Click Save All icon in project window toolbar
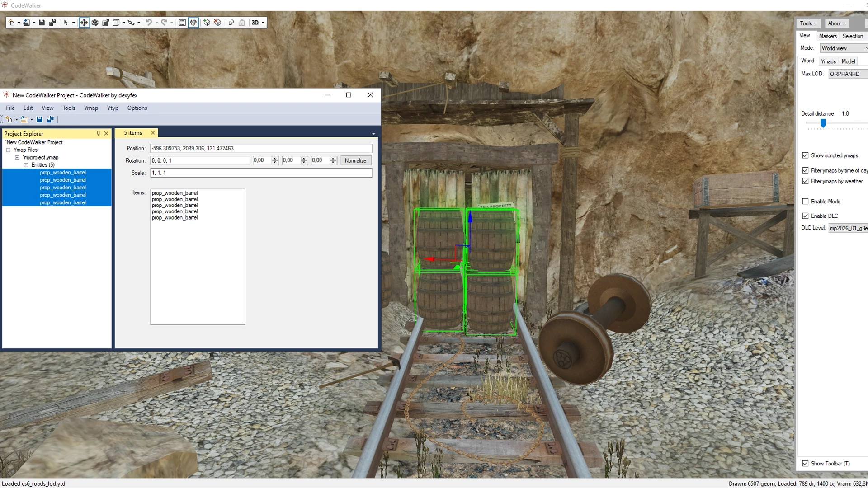 point(50,119)
